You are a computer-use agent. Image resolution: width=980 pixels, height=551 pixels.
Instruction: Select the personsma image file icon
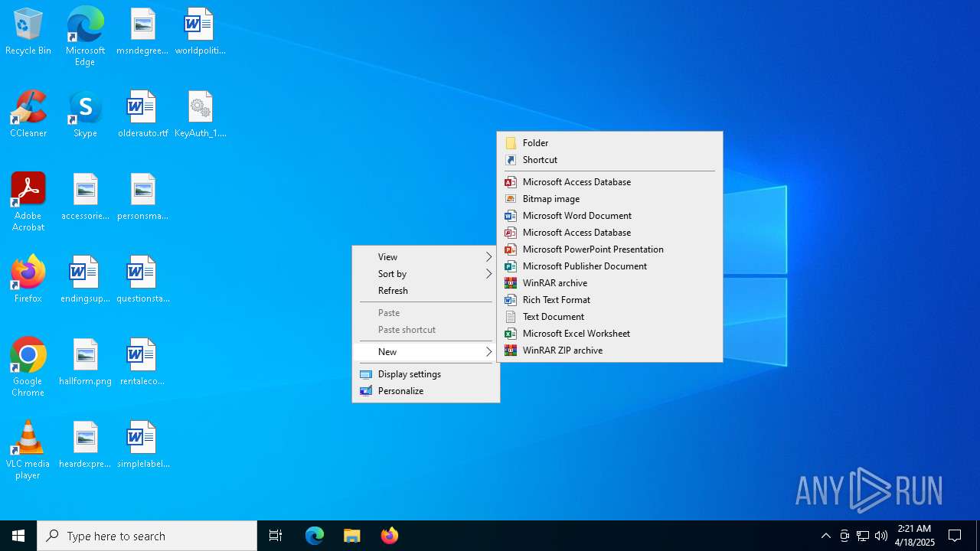(x=142, y=197)
